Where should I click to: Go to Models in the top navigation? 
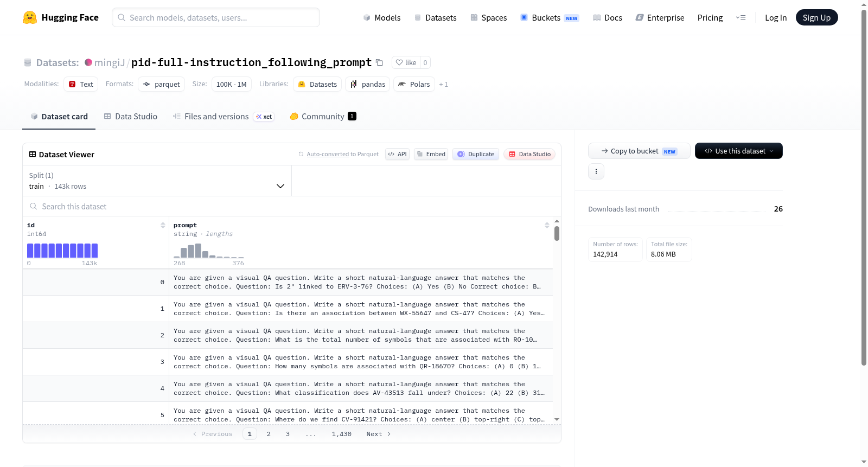382,17
